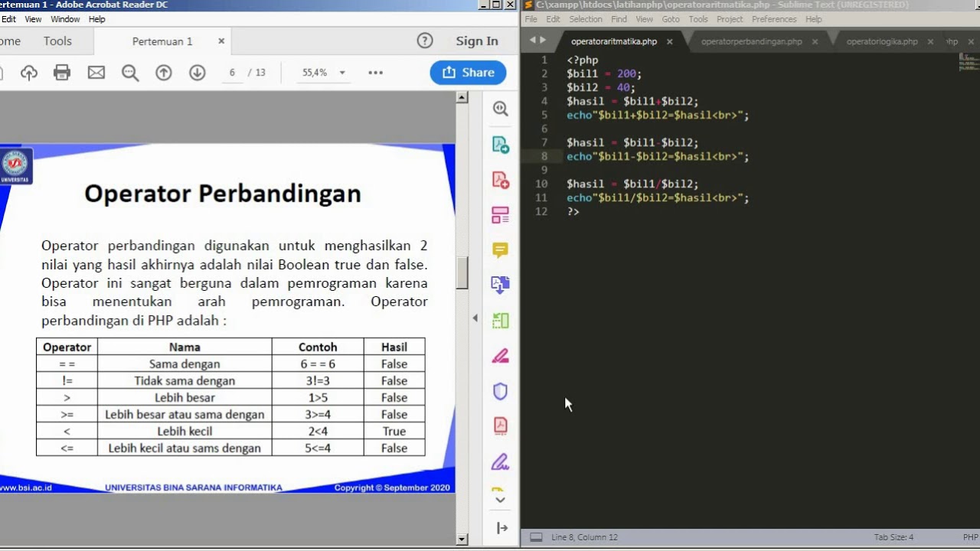Open the Fill & Sign pen icon in the right pane

tap(501, 356)
